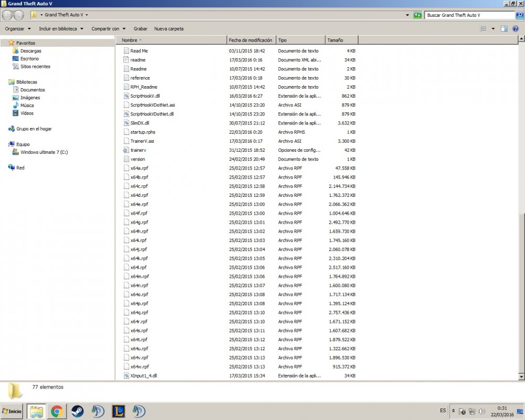Click the Grand Theft Auto V breadcrumb

[x=64, y=15]
